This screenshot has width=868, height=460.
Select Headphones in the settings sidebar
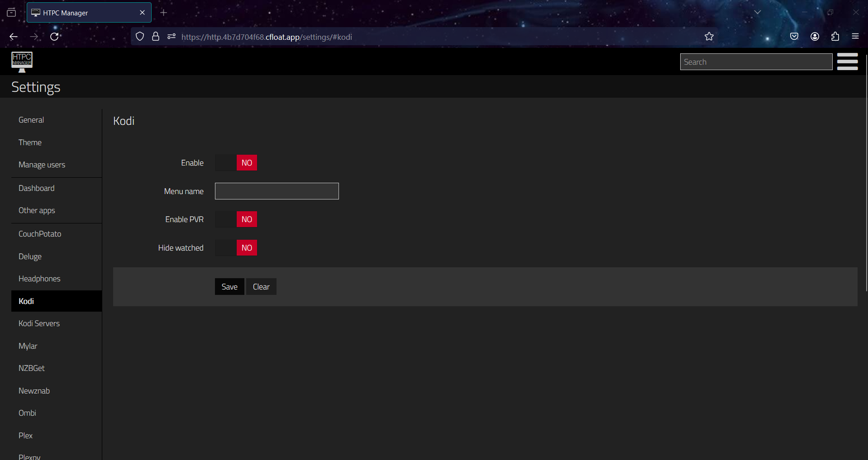57,279
